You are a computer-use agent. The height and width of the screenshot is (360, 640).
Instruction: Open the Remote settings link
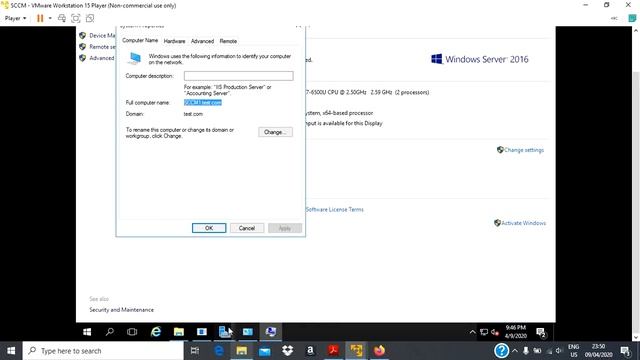point(102,47)
